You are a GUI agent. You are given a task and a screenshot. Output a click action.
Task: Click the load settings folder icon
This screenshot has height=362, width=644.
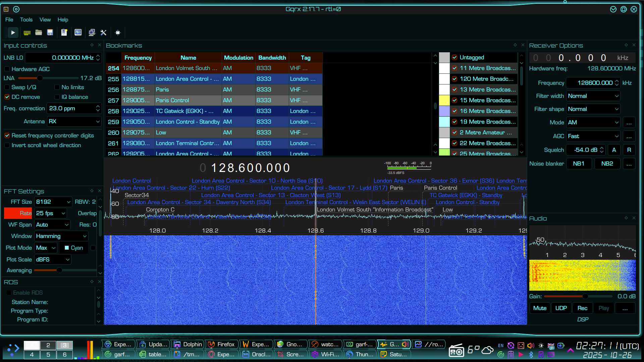39,33
